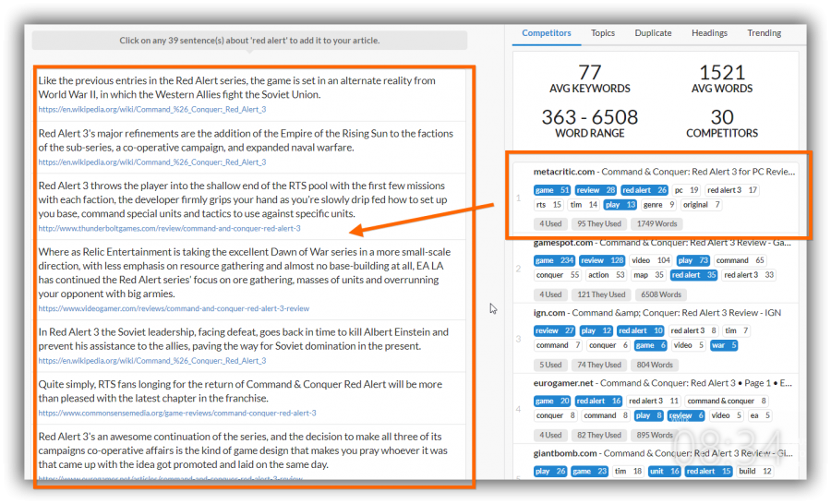Screen dimensions: 831x504
Task: Click gamespot's 'action 53' keyword tag
Action: point(606,275)
